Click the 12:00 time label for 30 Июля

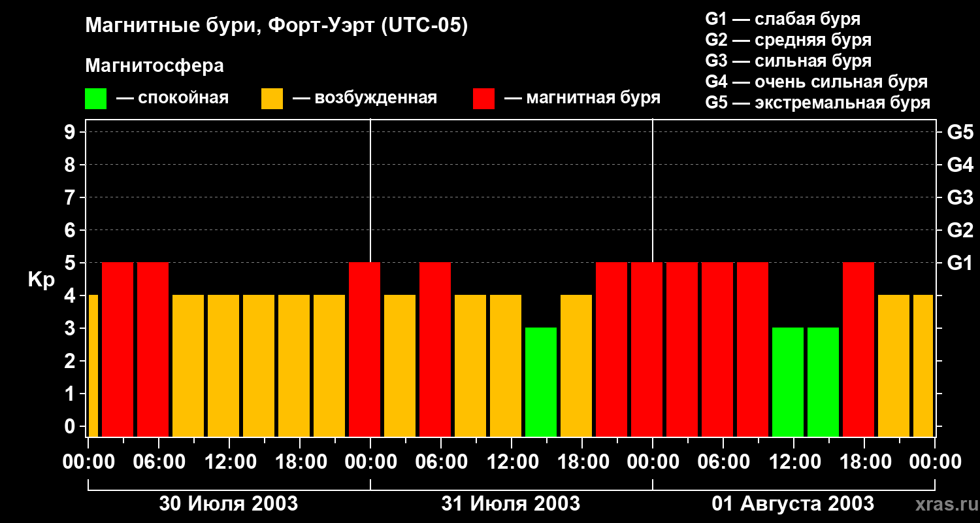pyautogui.click(x=229, y=462)
